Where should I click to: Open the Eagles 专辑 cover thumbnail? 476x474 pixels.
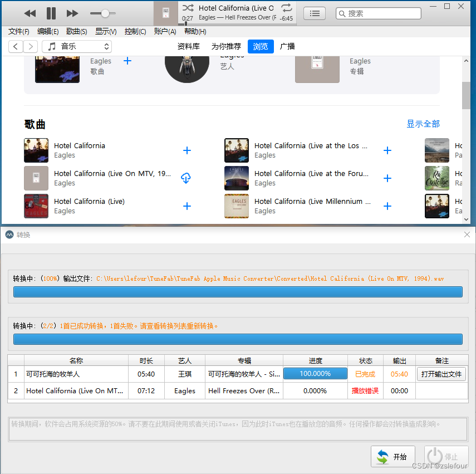tap(317, 69)
